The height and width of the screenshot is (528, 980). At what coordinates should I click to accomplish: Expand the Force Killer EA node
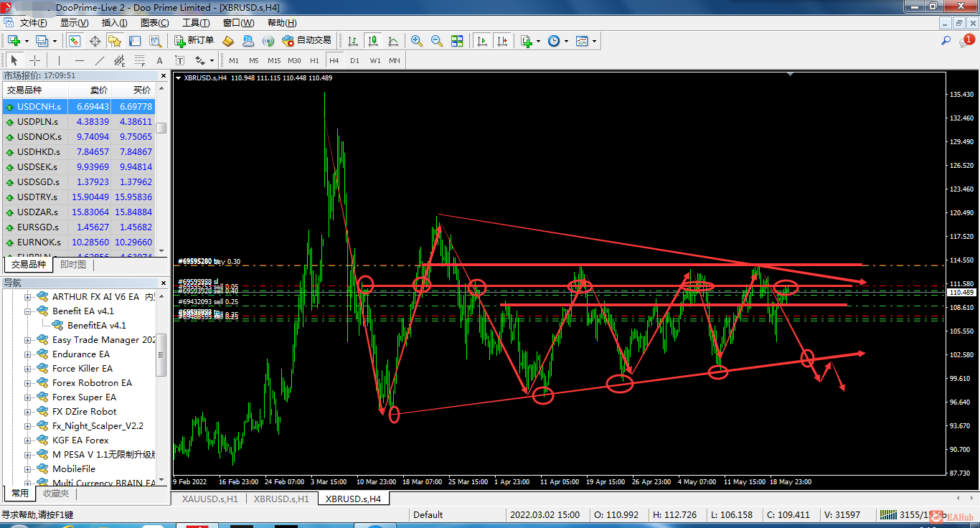(28, 369)
